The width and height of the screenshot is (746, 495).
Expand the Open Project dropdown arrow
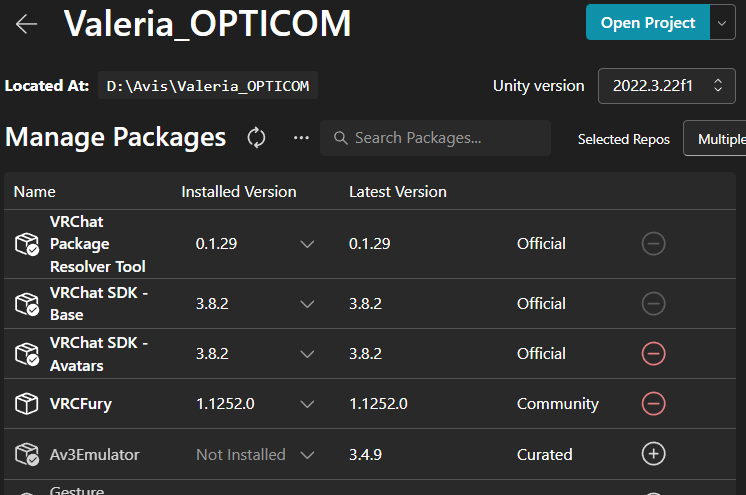(x=723, y=23)
